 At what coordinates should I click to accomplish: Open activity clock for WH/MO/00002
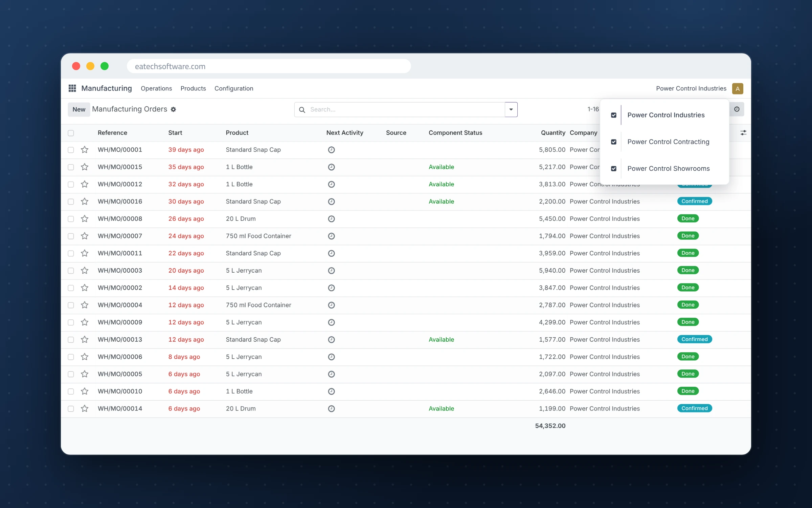point(332,288)
